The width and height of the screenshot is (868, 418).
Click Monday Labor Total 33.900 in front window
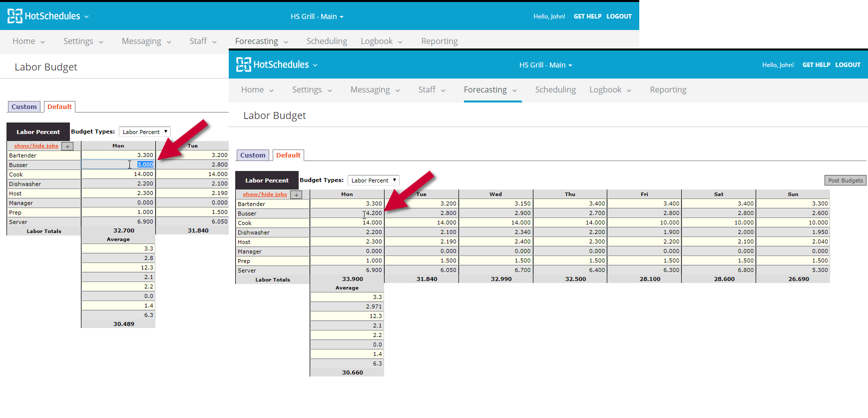(353, 279)
